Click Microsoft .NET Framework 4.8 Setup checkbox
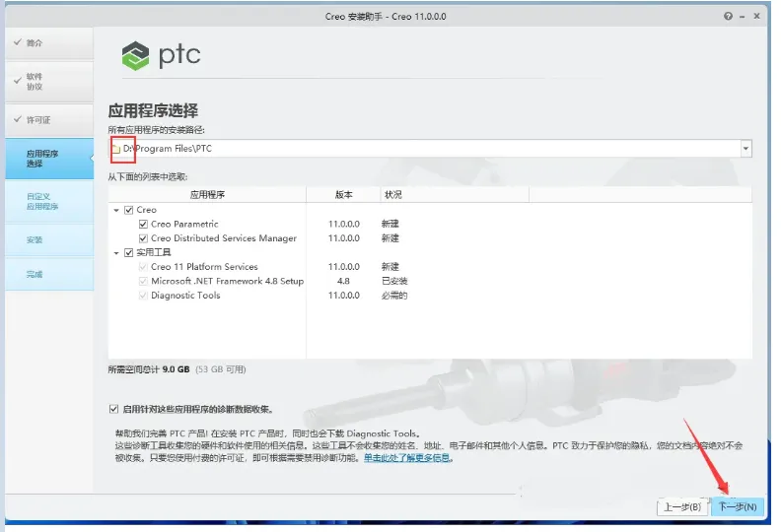This screenshot has width=781, height=532. (x=143, y=281)
